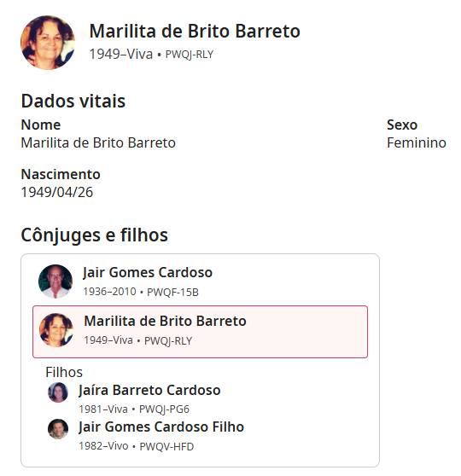Open child Jair Gomes Cardoso Filho's name link
Viewport: 461px width, 476px height.
pos(161,427)
